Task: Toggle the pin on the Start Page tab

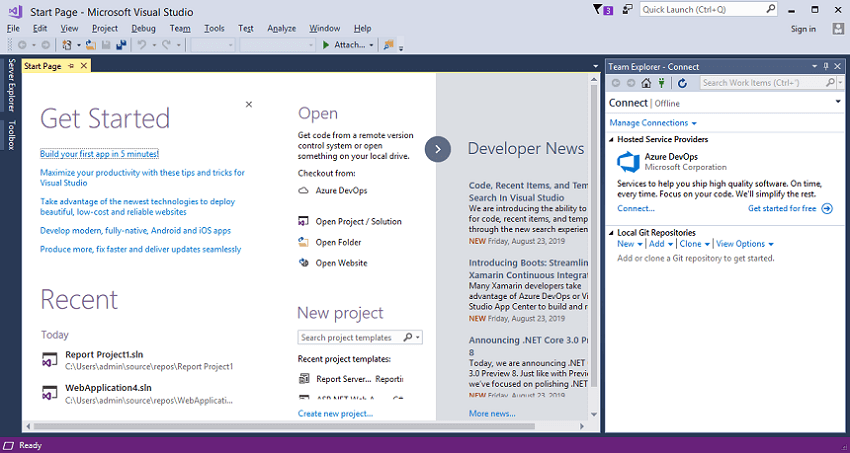Action: tap(70, 66)
